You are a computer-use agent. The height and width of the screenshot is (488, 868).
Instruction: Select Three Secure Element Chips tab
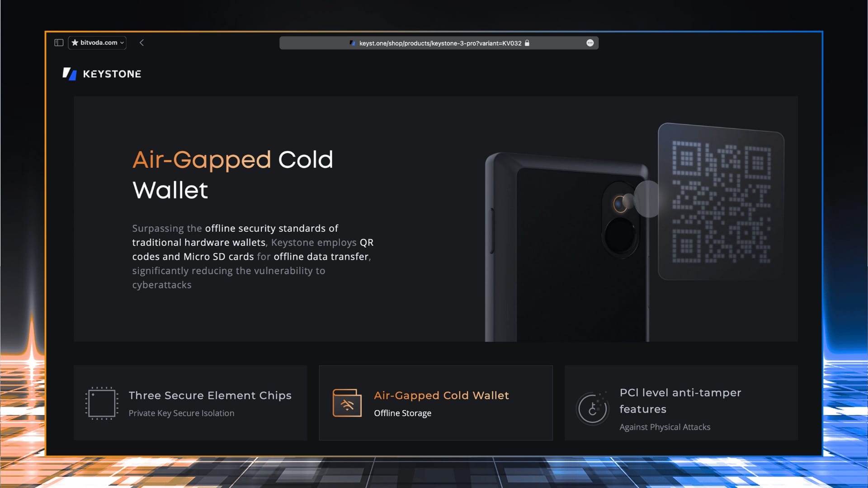(x=190, y=403)
